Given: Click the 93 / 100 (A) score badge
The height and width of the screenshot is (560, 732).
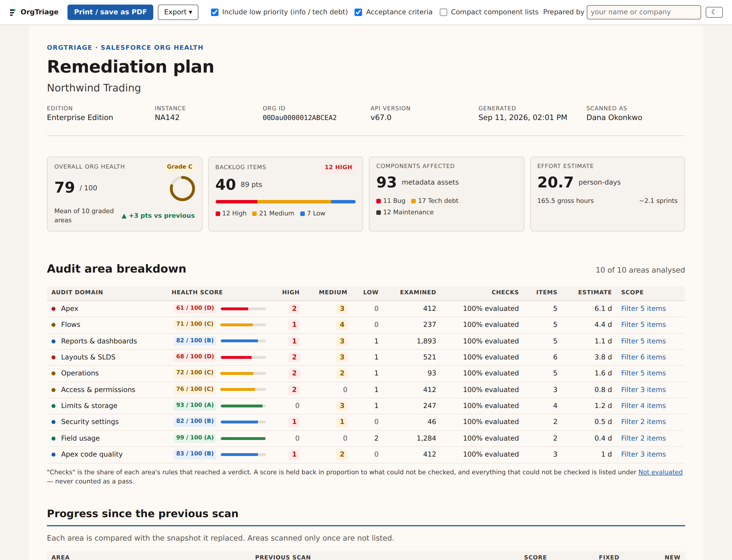Looking at the screenshot, I should (x=195, y=405).
